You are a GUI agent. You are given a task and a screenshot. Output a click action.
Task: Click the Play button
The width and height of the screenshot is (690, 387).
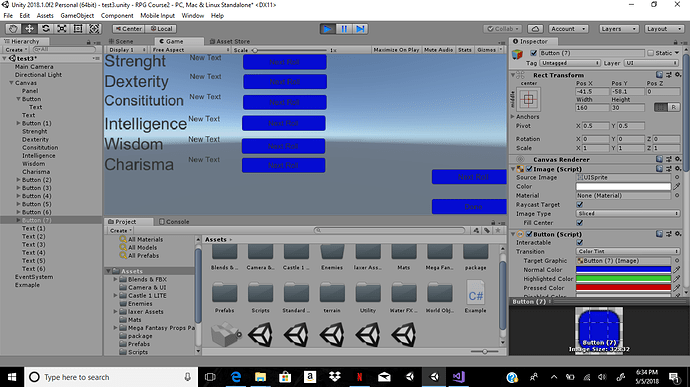tap(327, 29)
